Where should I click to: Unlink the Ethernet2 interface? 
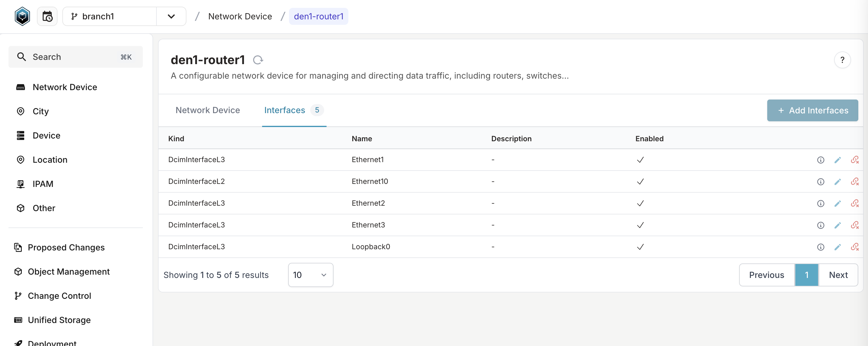pos(854,203)
